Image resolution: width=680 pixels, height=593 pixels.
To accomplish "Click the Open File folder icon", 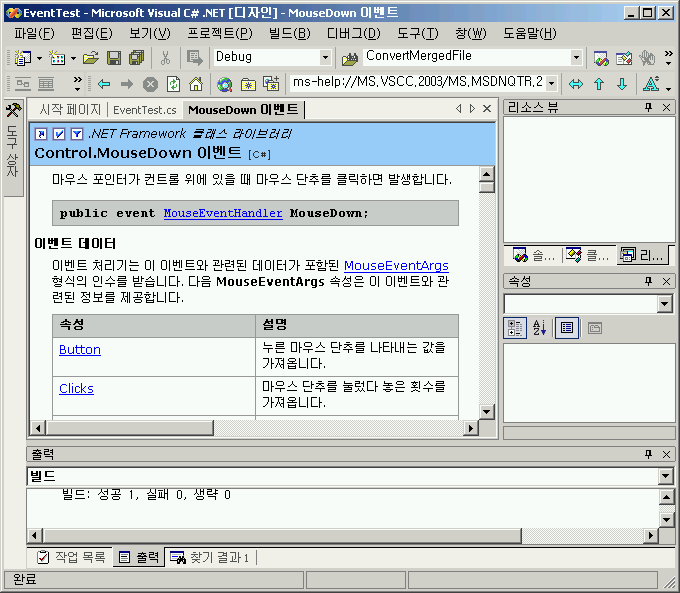I will point(91,58).
